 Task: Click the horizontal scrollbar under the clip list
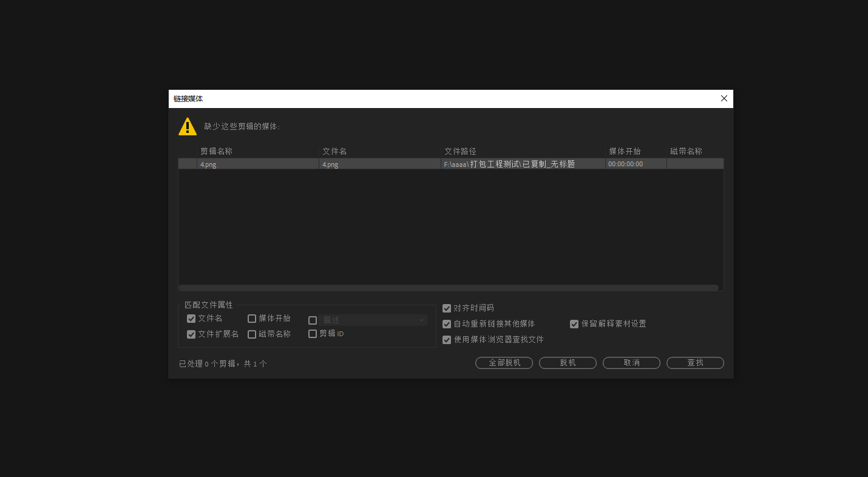[x=449, y=288]
